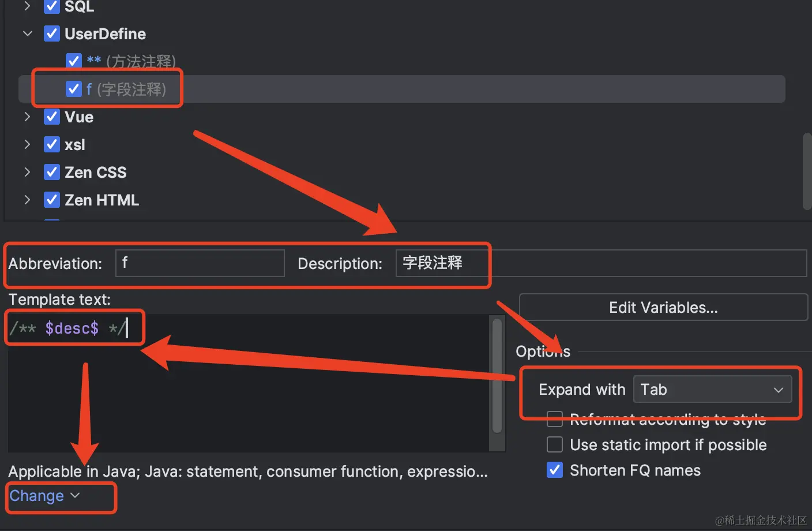
Task: Select the f (字段注释) template row
Action: click(x=402, y=89)
